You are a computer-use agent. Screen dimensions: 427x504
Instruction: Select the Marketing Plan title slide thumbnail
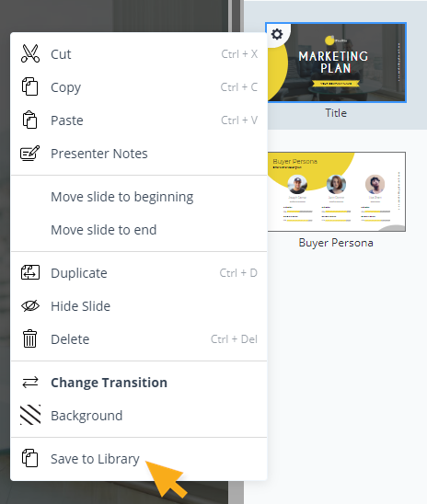tap(336, 63)
